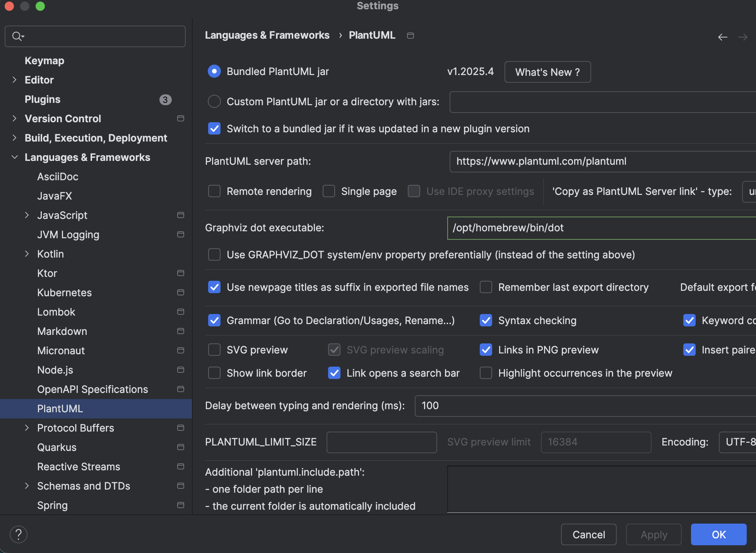Click the What's New ? button
756x553 pixels.
tap(547, 72)
